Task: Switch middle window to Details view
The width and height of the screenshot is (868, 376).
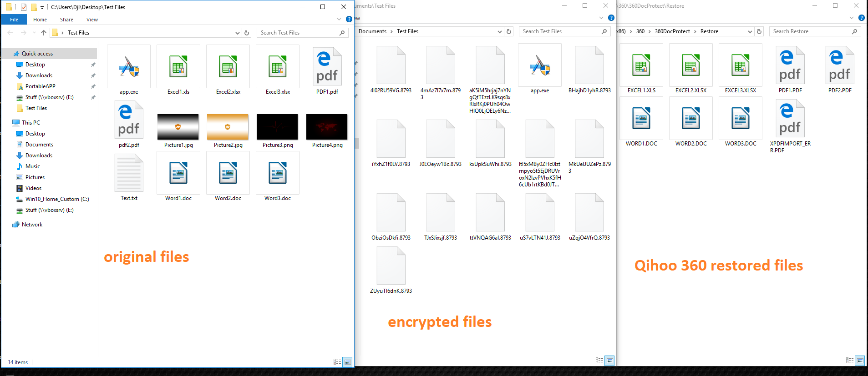Action: 599,361
